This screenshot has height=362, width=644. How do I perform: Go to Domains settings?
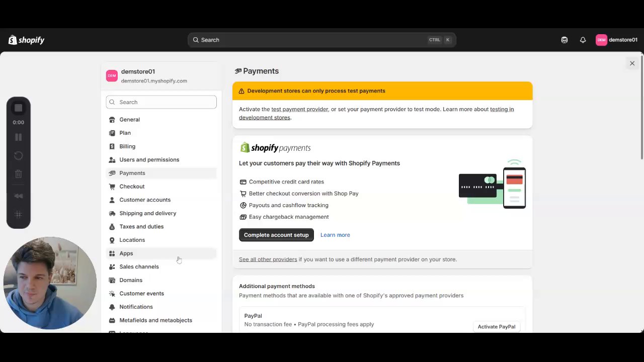(x=161, y=280)
